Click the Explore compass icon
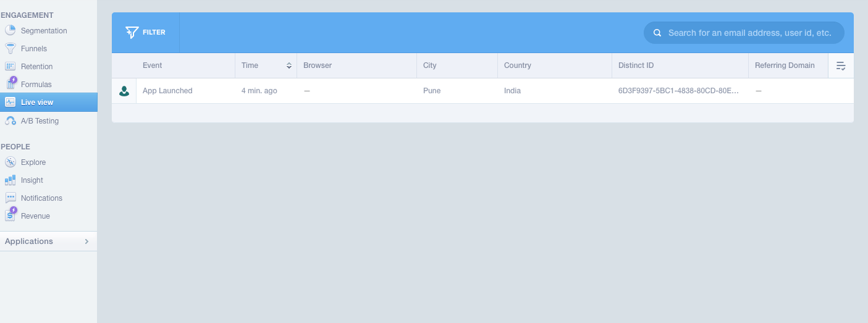 click(x=10, y=162)
